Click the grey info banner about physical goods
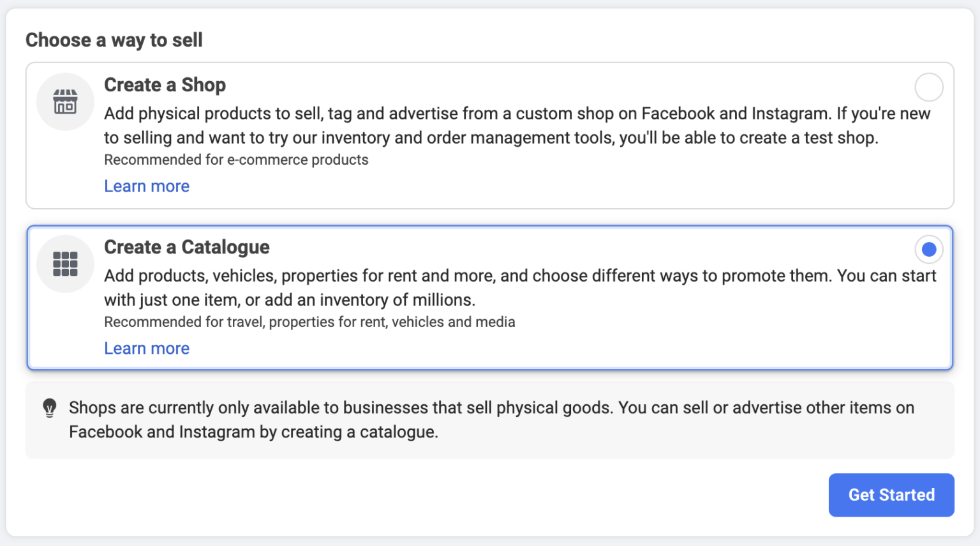This screenshot has height=546, width=980. pyautogui.click(x=490, y=420)
